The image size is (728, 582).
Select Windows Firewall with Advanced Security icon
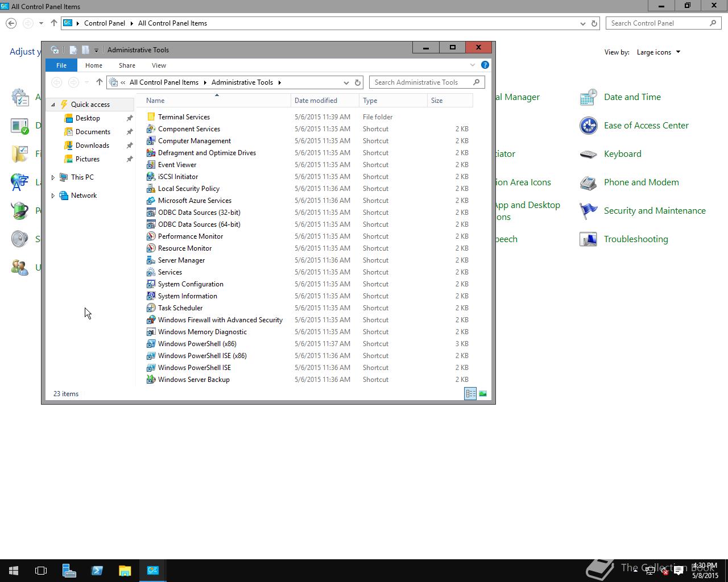click(x=151, y=320)
